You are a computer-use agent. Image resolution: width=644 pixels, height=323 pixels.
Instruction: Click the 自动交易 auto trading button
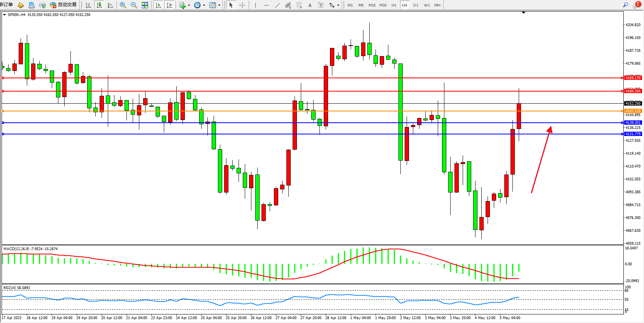[x=63, y=5]
